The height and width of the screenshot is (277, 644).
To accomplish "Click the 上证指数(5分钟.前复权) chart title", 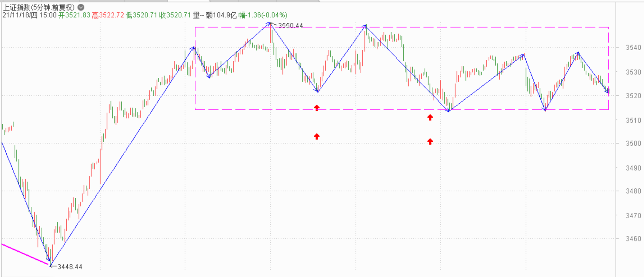I will click(x=39, y=7).
